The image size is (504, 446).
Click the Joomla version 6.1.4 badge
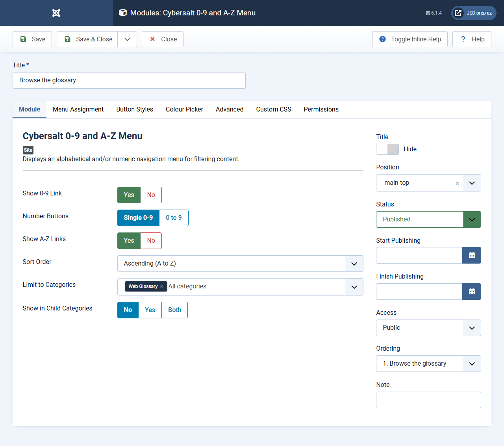434,13
